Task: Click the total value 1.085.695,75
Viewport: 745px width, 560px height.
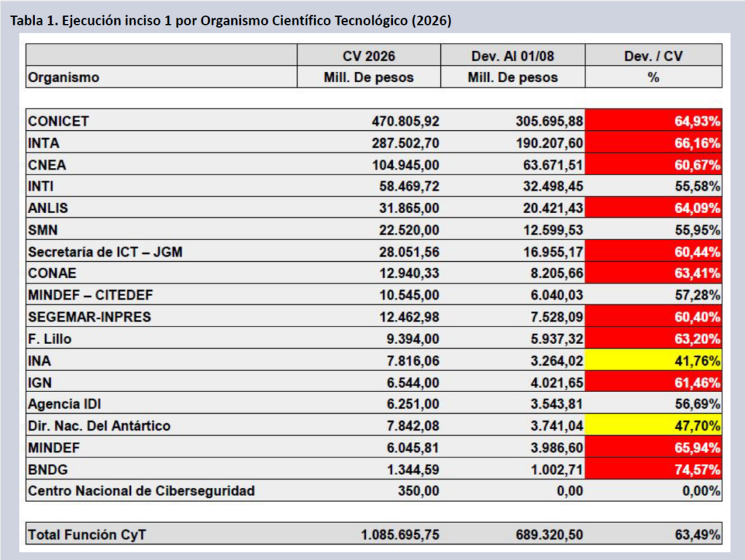Action: [400, 535]
